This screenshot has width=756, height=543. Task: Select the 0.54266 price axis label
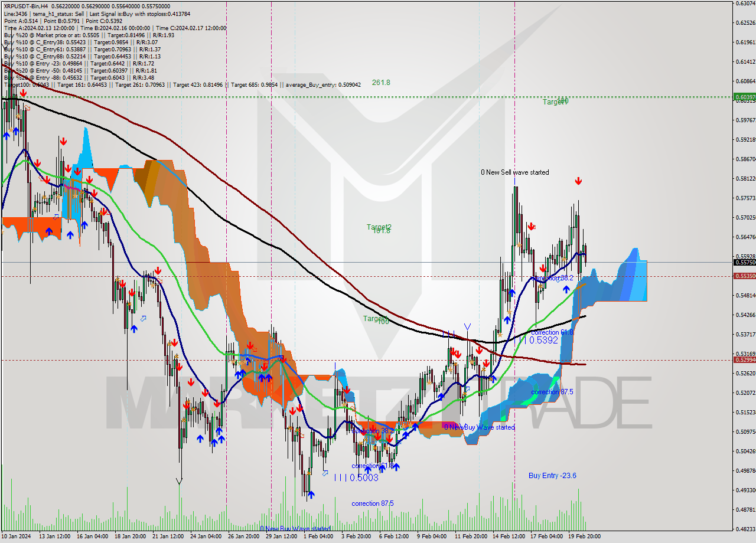[x=745, y=315]
